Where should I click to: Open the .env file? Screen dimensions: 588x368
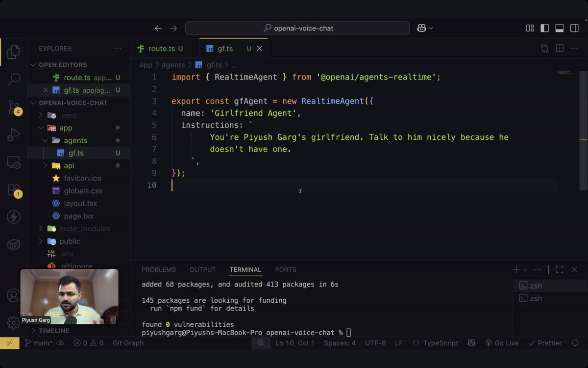(x=67, y=254)
